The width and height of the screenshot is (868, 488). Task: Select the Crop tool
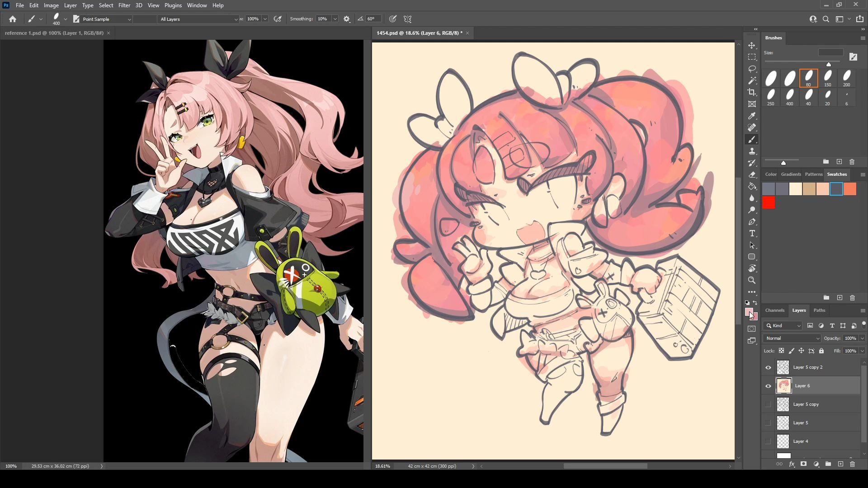tap(752, 93)
